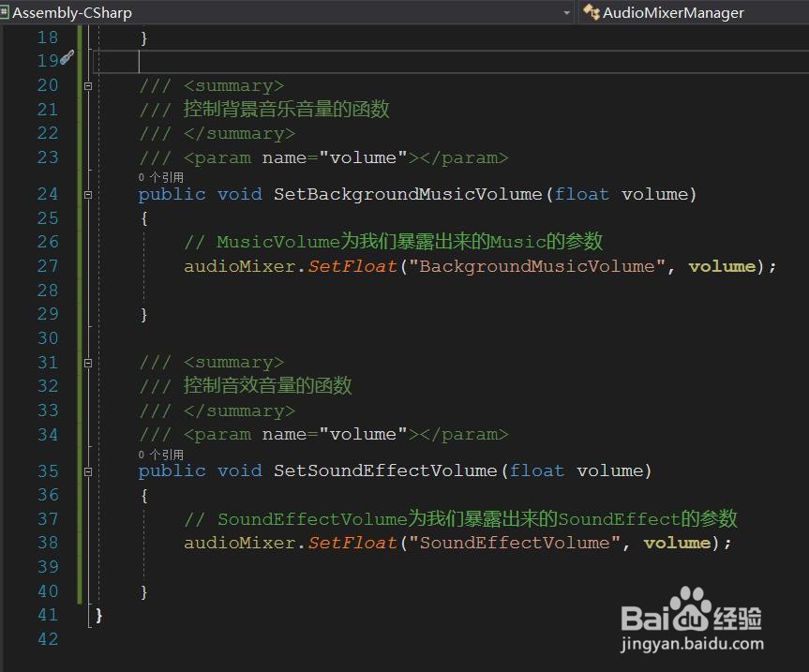Click the <summary> tag on line 20
The width and height of the screenshot is (809, 672).
(x=233, y=85)
